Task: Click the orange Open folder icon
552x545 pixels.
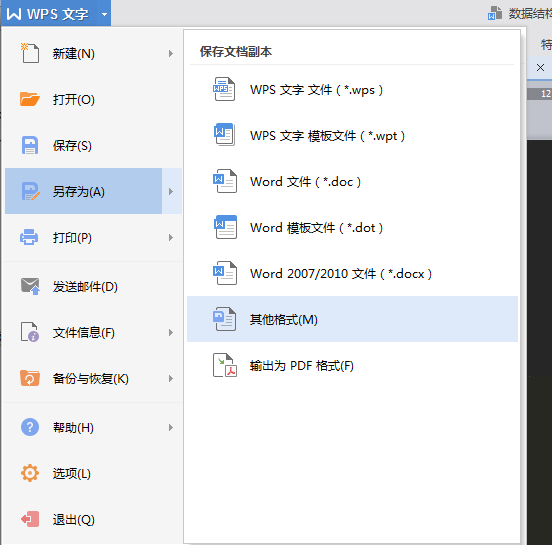Action: click(30, 99)
